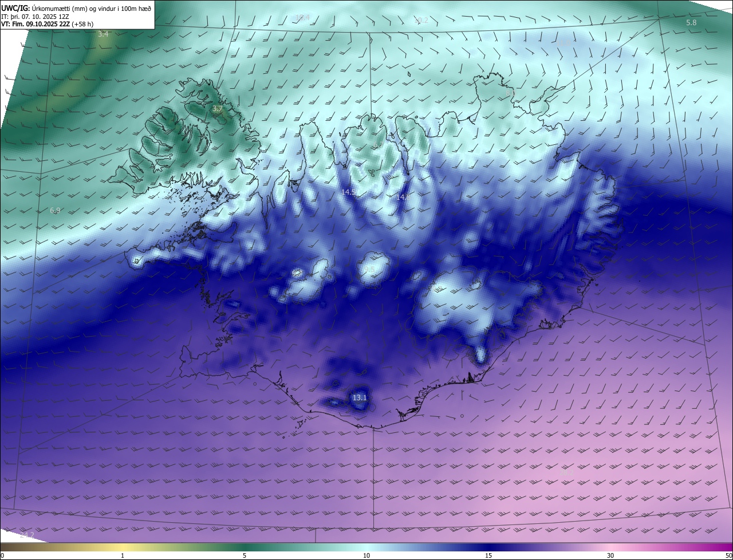Image resolution: width=733 pixels, height=560 pixels.
Task: Click the 5.8 value label on the map
Action: click(691, 22)
